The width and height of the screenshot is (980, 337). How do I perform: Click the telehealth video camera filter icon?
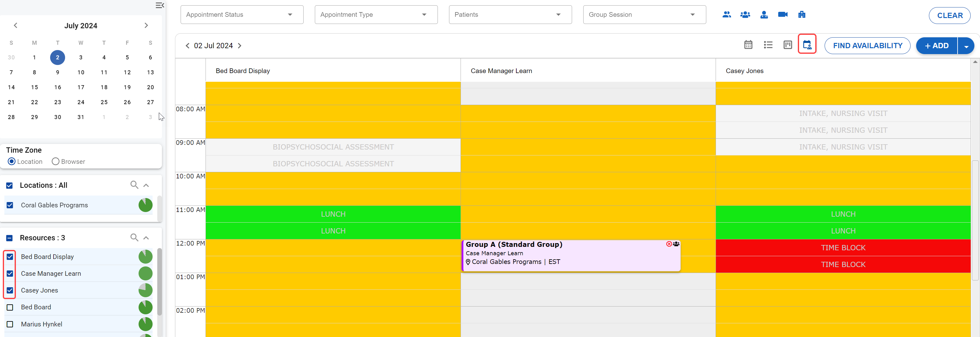(x=783, y=14)
